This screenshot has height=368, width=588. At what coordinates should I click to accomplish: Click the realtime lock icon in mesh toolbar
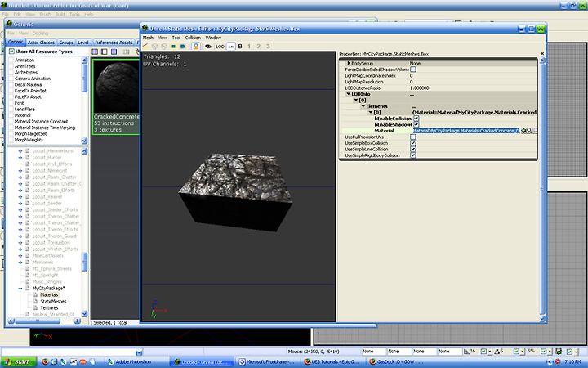point(195,46)
